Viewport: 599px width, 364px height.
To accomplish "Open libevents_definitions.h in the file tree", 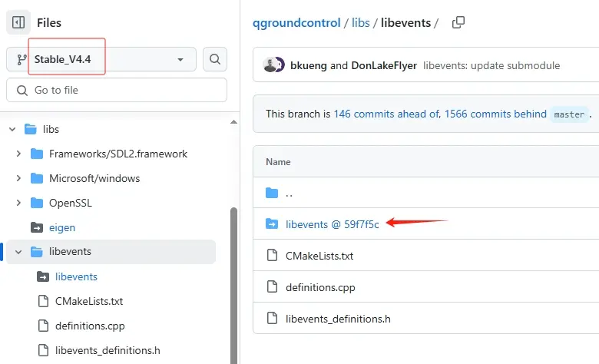I will (x=108, y=350).
